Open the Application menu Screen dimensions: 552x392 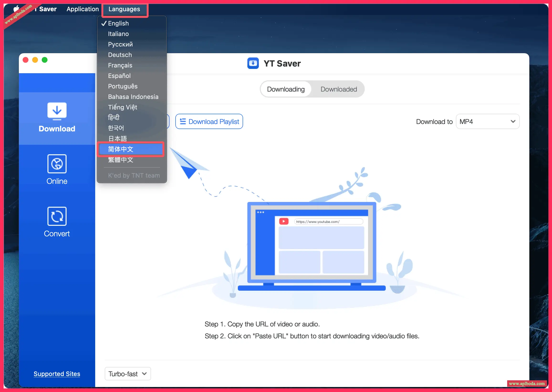tap(83, 9)
